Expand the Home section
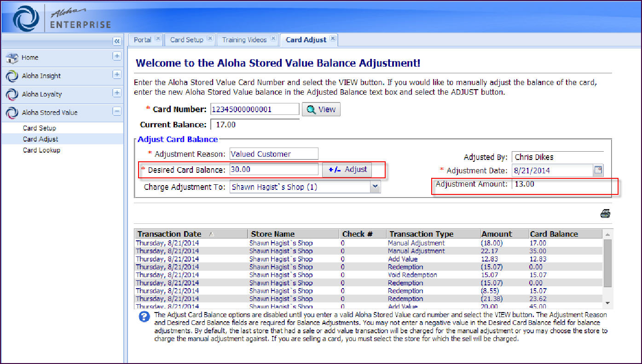 tap(117, 56)
